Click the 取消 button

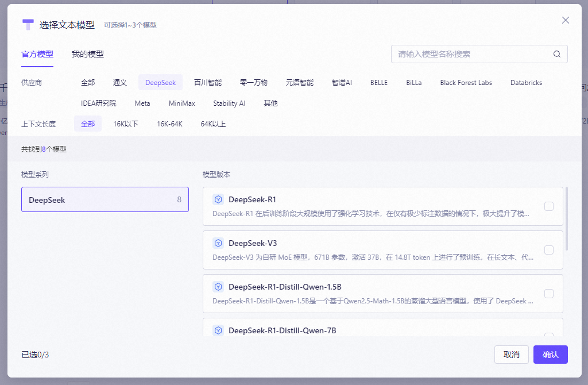[x=512, y=355]
